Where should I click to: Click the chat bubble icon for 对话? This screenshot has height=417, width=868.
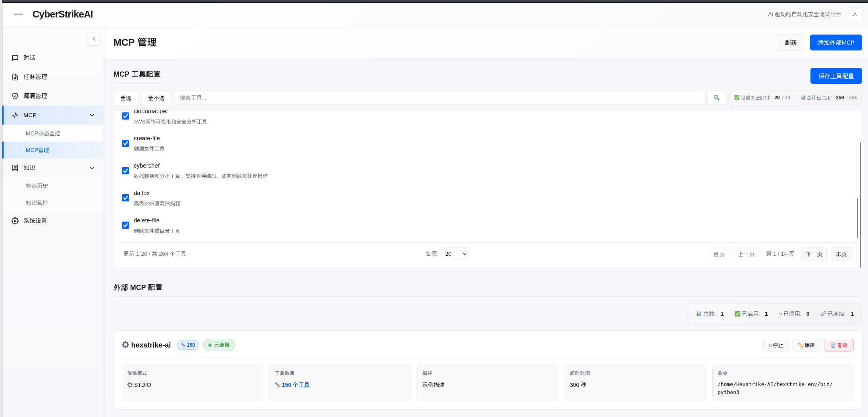(x=15, y=58)
